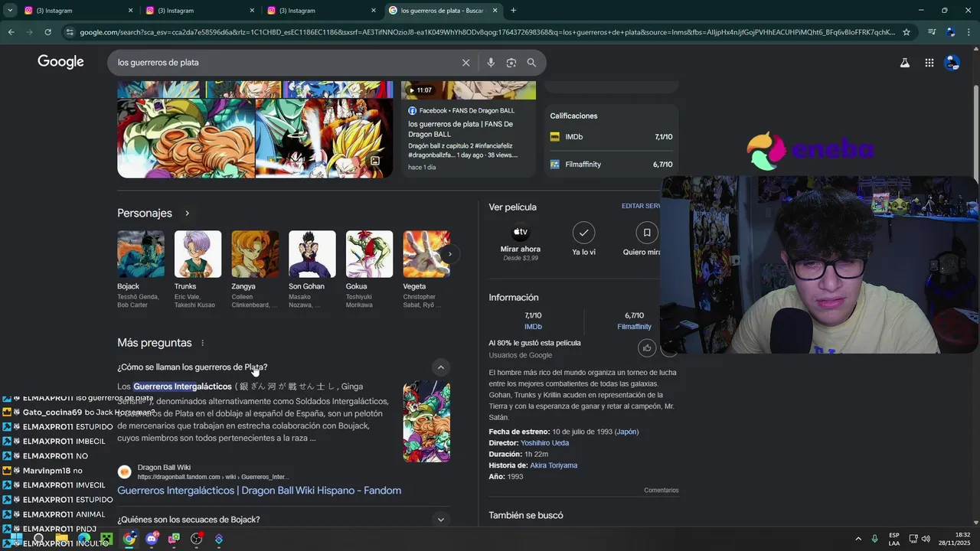Screen dimensions: 980x551
Task: Open Chrome from the taskbar
Action: coord(129,539)
